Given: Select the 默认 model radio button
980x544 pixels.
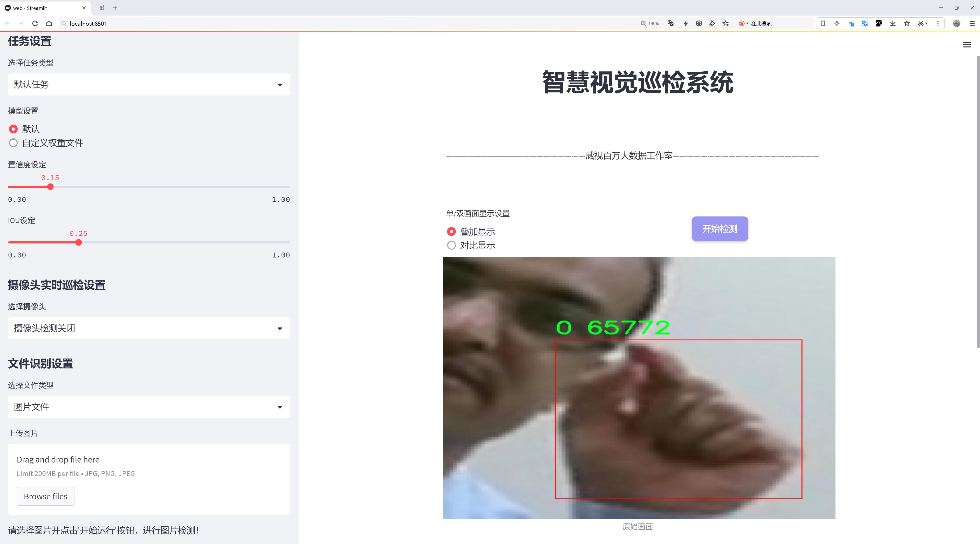Looking at the screenshot, I should 13,129.
